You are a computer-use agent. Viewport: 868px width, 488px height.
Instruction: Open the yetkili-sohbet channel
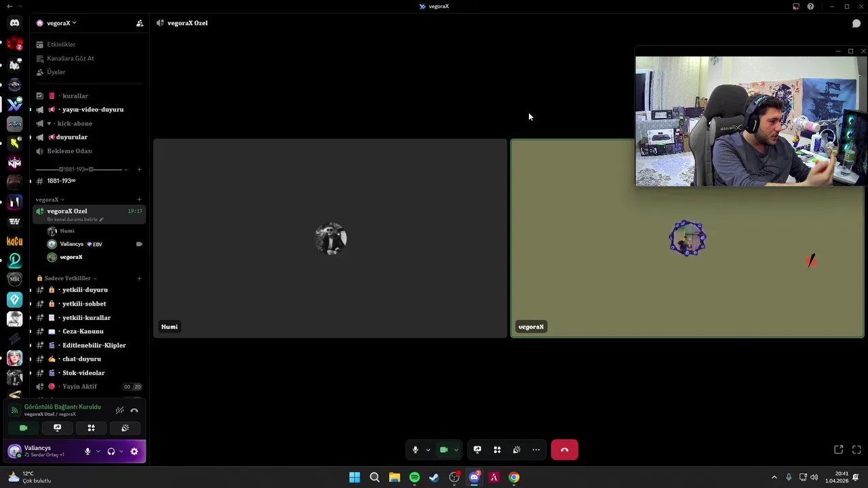click(x=89, y=304)
